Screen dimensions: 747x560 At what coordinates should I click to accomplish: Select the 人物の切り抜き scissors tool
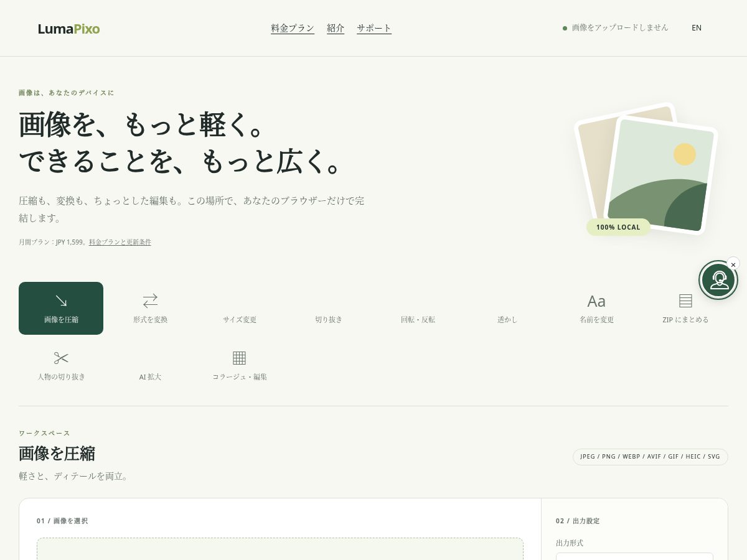click(x=61, y=365)
